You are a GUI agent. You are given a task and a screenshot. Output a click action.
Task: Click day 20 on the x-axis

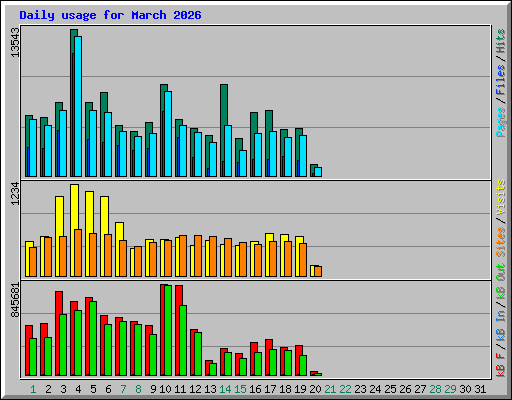click(315, 389)
